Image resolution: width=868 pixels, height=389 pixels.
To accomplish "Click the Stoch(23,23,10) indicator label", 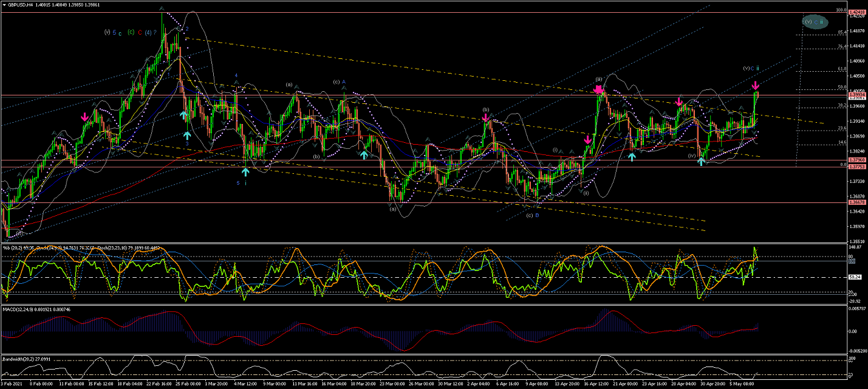I will click(113, 247).
